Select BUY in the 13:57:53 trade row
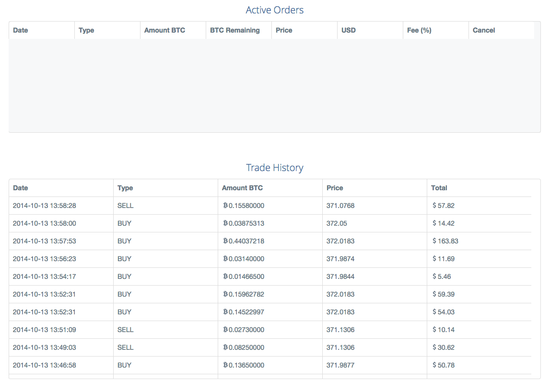 click(124, 241)
